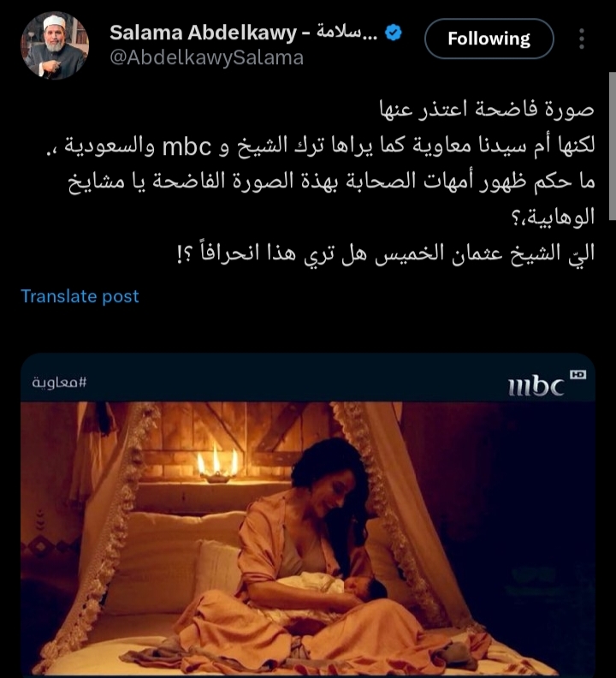Click the HD badge beside mbc logo

[577, 374]
